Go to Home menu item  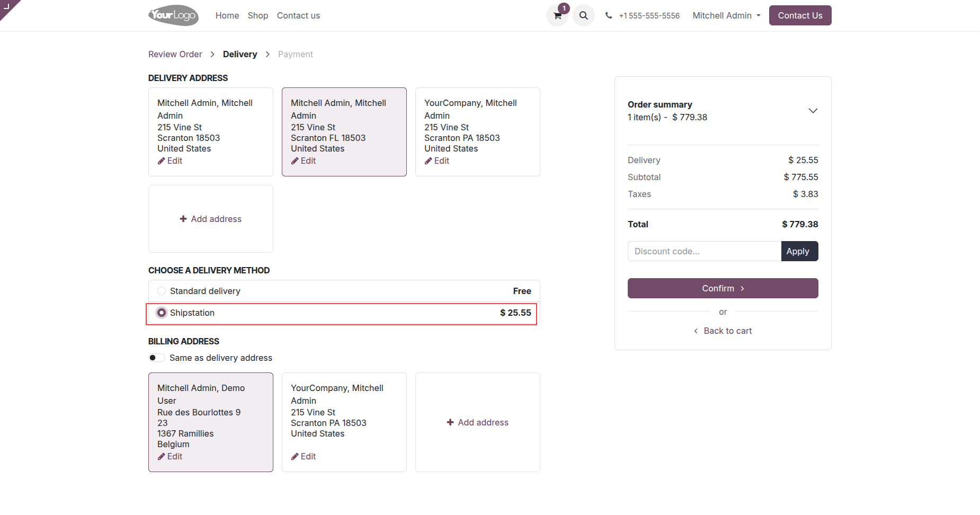(227, 16)
